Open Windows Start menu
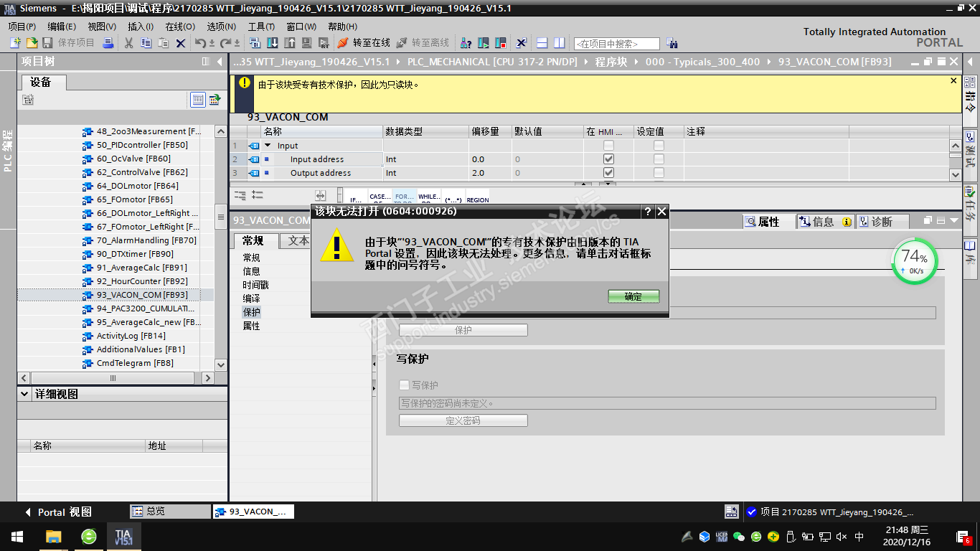This screenshot has width=980, height=551. tap(17, 537)
